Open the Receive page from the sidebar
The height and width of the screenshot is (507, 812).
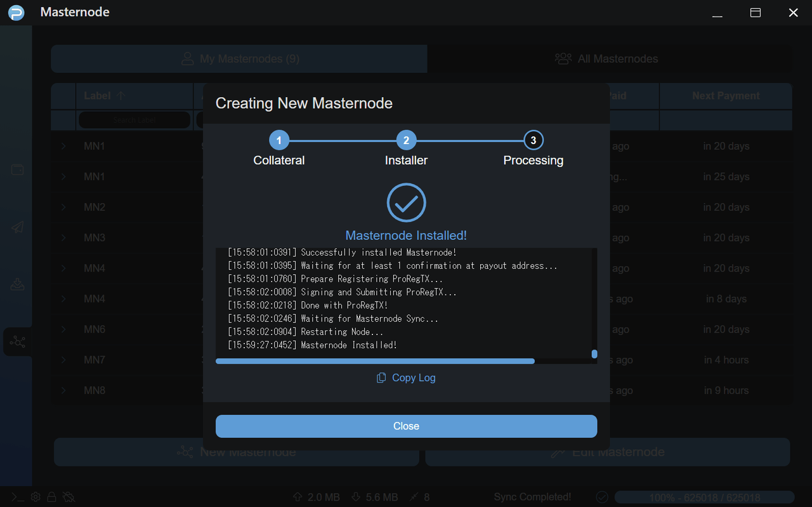(x=17, y=285)
